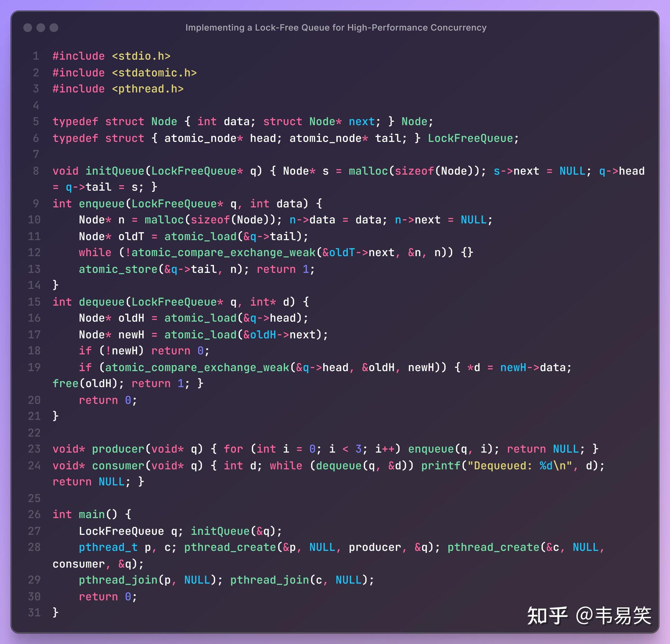Click the 'atomic_store' function call
Image resolution: width=670 pixels, height=644 pixels.
pos(118,269)
